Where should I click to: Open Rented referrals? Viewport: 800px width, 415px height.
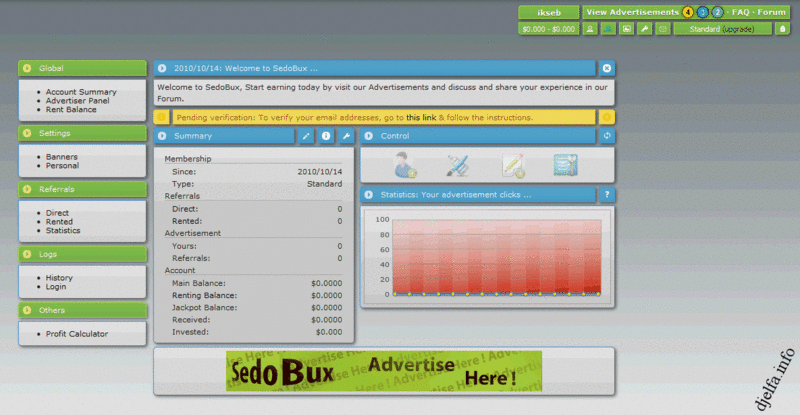coord(59,222)
